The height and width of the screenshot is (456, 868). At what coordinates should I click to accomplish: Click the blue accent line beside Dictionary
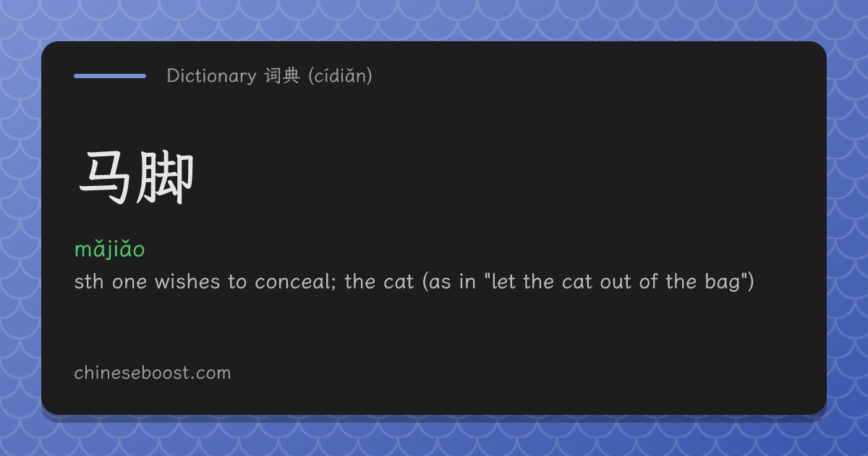pyautogui.click(x=110, y=75)
